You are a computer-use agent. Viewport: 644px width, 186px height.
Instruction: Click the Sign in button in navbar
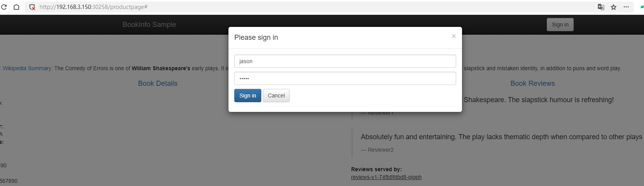(560, 25)
